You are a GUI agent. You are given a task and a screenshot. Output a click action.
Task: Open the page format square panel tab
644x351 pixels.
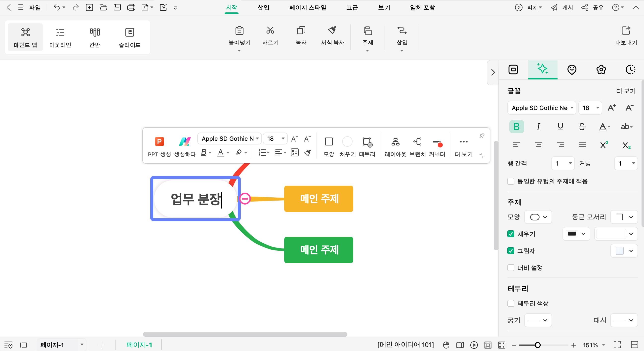pos(513,70)
